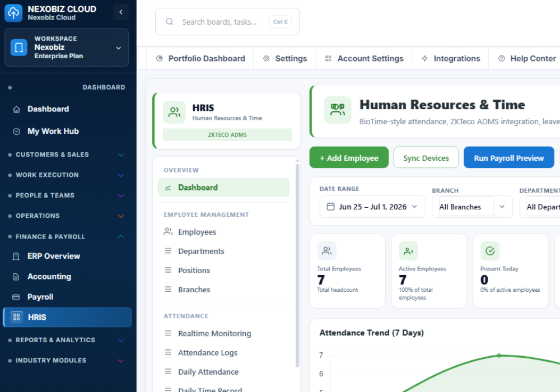The height and width of the screenshot is (392, 560).
Task: Open Positions in Employee Management
Action: coord(223,270)
